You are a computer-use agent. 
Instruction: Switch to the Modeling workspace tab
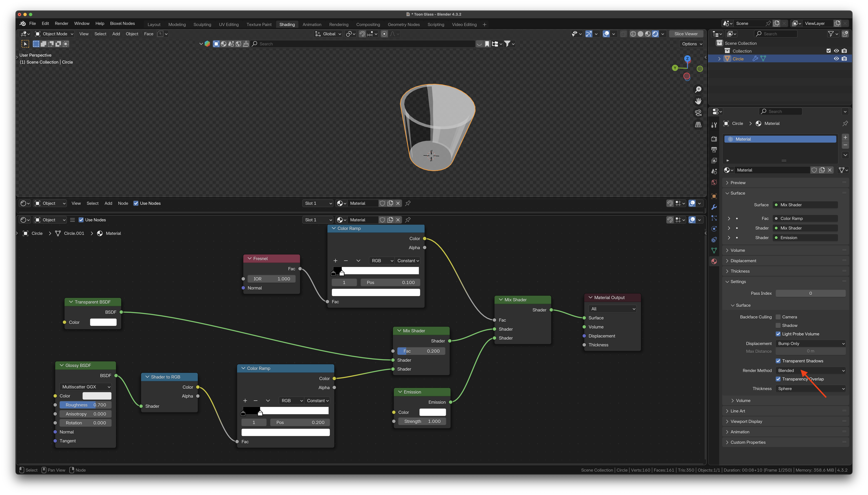coord(177,24)
